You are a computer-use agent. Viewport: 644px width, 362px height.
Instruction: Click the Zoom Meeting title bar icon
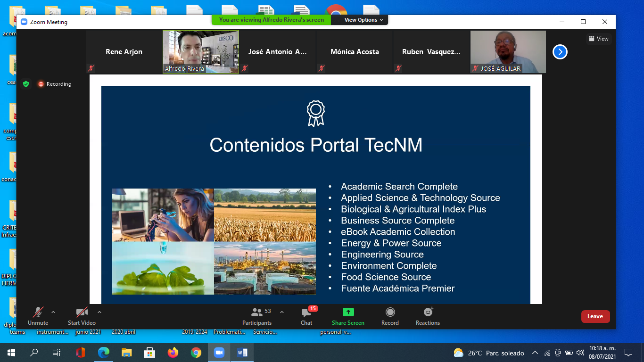point(24,22)
